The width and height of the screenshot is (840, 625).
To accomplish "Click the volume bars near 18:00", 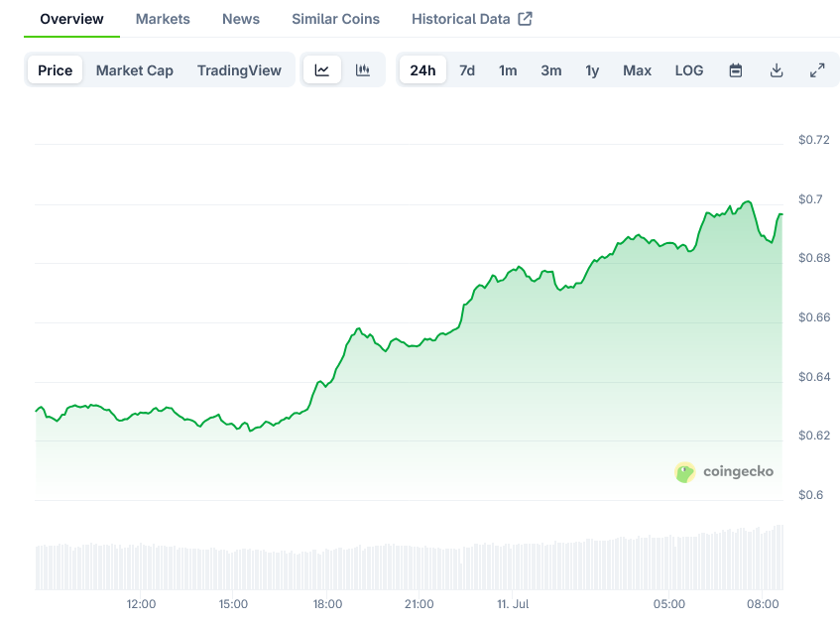I will 327,568.
